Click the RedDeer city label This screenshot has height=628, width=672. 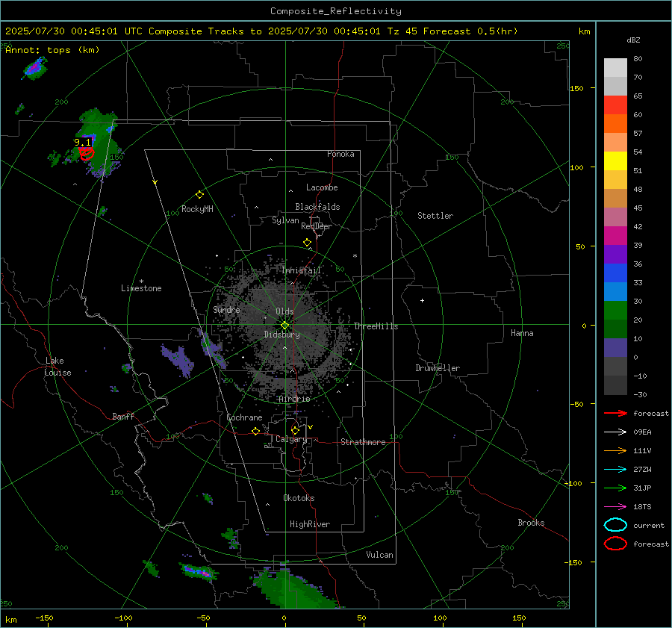pos(317,226)
